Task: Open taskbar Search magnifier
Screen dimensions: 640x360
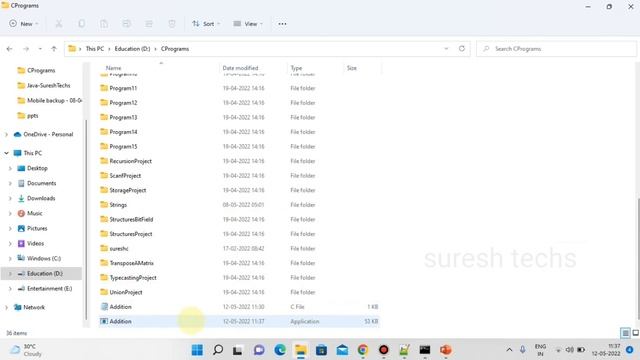Action: point(218,350)
